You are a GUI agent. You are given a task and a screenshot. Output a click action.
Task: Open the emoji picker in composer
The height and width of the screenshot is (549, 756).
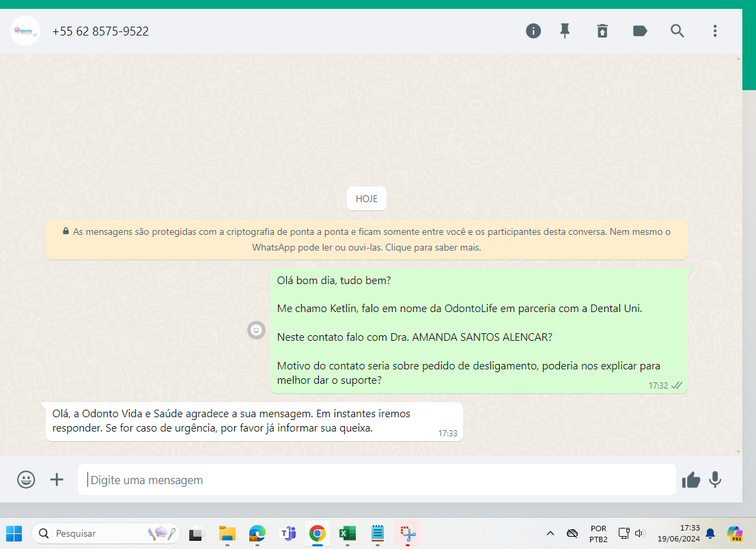[x=26, y=479]
